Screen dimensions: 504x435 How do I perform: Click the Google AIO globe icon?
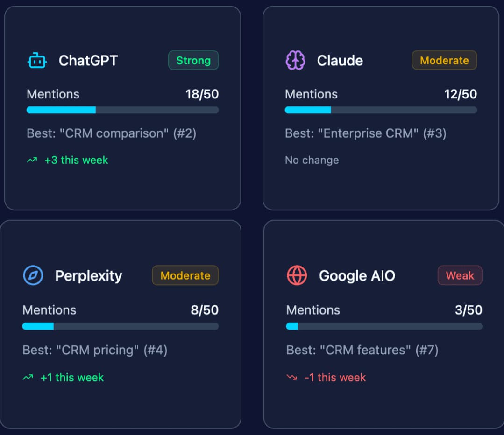click(297, 276)
